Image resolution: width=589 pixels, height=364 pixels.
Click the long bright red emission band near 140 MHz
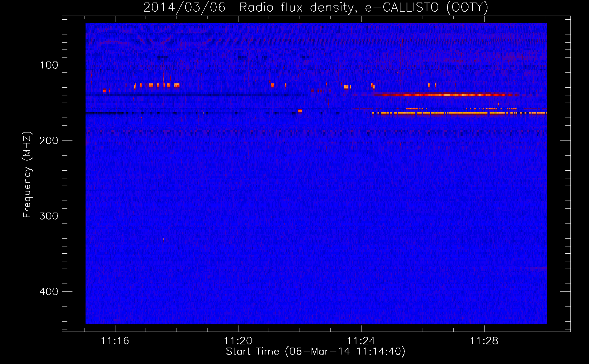[x=446, y=95]
